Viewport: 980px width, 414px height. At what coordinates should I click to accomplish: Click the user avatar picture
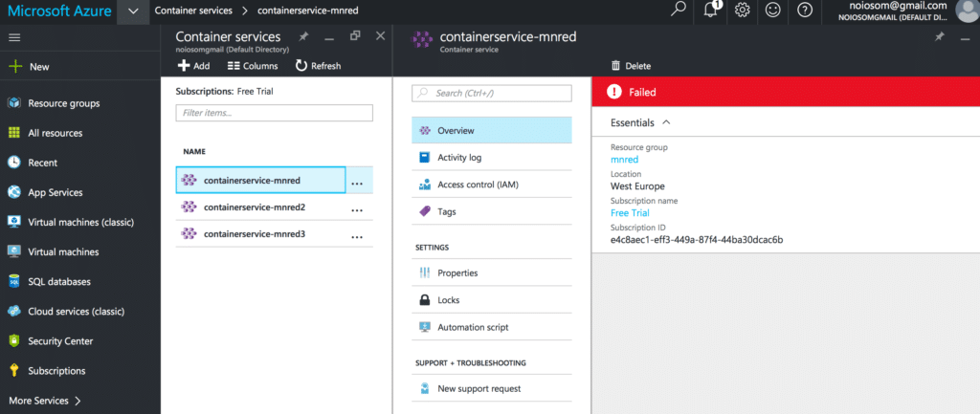pyautogui.click(x=968, y=11)
